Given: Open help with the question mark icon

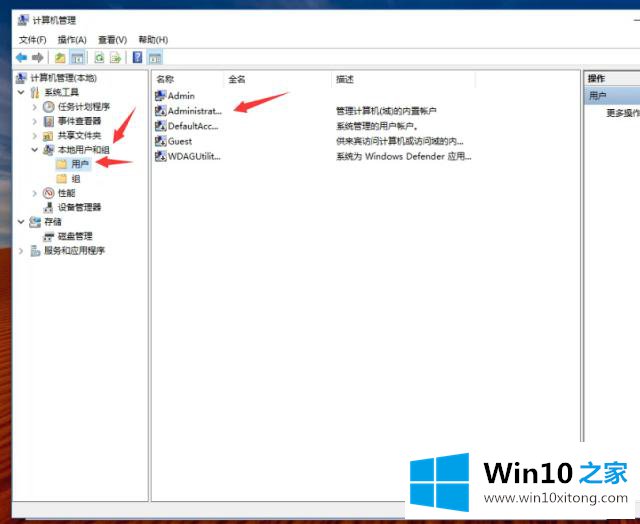Looking at the screenshot, I should (x=138, y=57).
